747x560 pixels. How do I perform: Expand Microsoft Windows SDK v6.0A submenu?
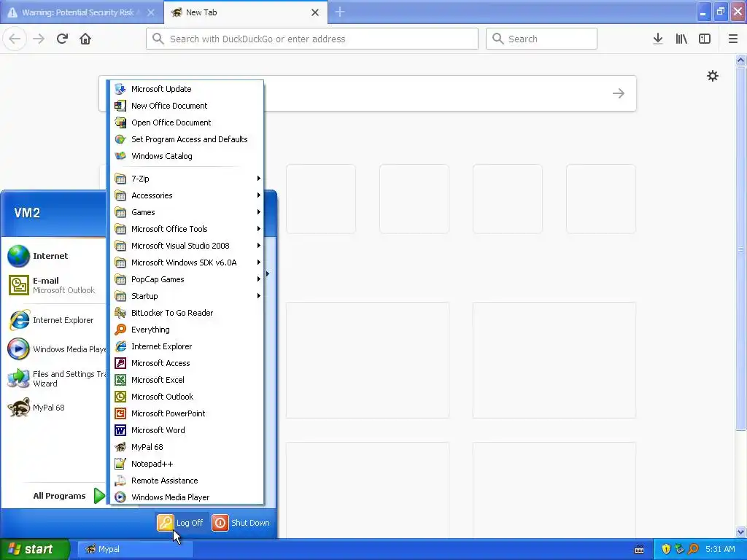(186, 262)
